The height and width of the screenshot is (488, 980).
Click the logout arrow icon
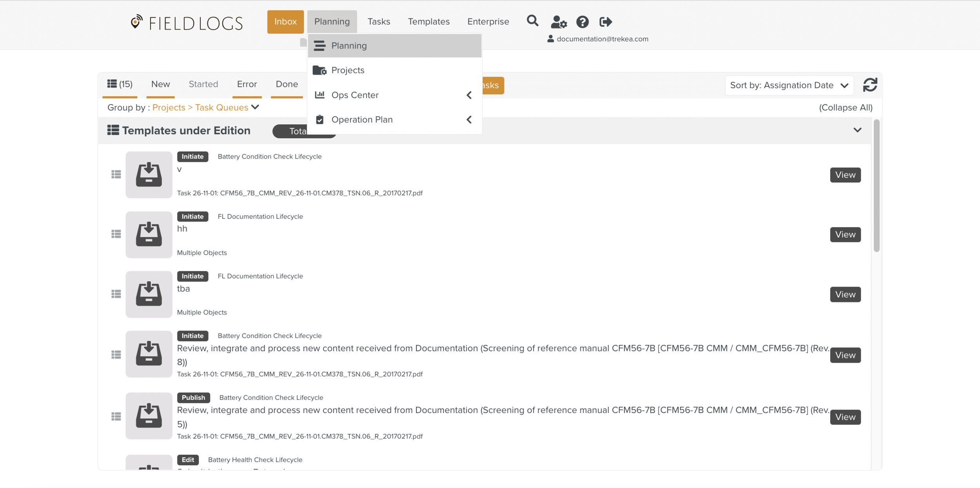[x=606, y=22]
